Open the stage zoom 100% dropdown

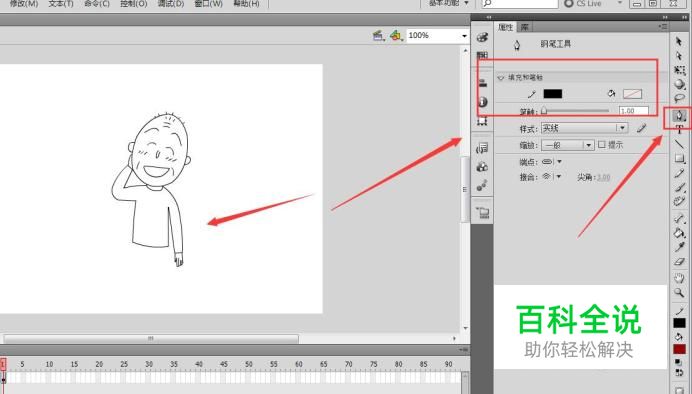(x=464, y=36)
